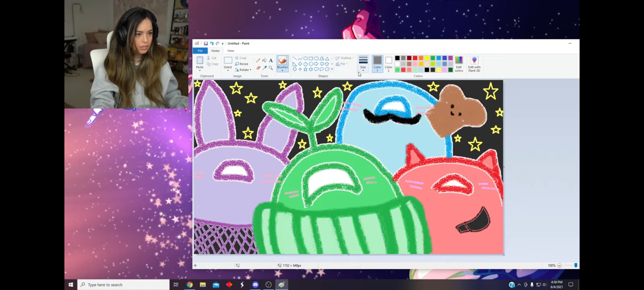Select the Color picker eyedropper
The width and height of the screenshot is (644, 290).
coord(265,68)
